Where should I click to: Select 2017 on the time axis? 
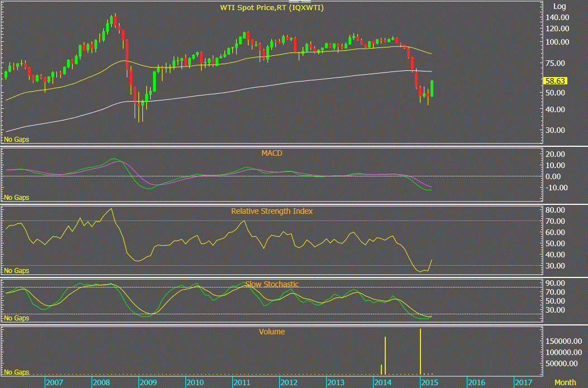pyautogui.click(x=523, y=382)
